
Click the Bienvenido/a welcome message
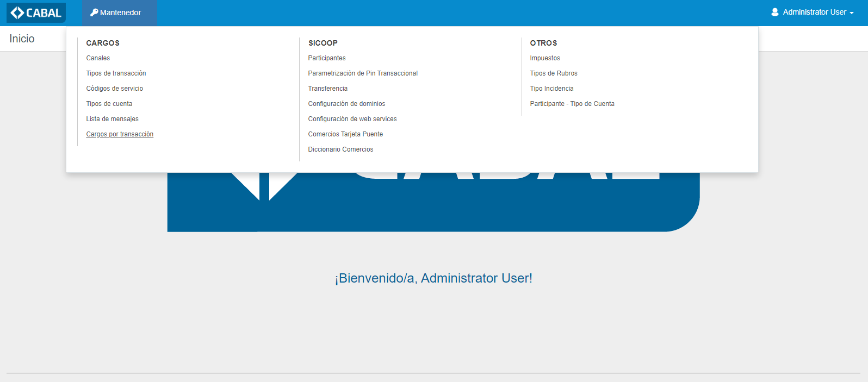point(433,278)
